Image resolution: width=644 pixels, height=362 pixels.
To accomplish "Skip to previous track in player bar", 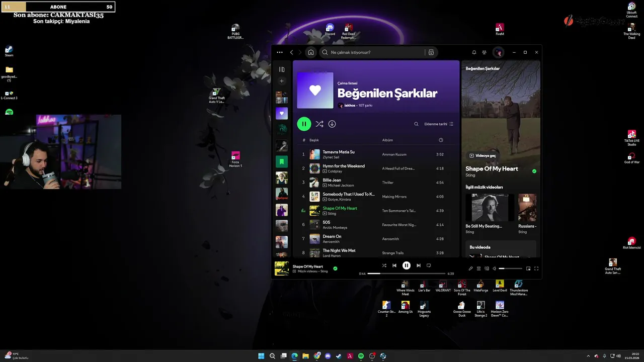I will click(x=394, y=265).
